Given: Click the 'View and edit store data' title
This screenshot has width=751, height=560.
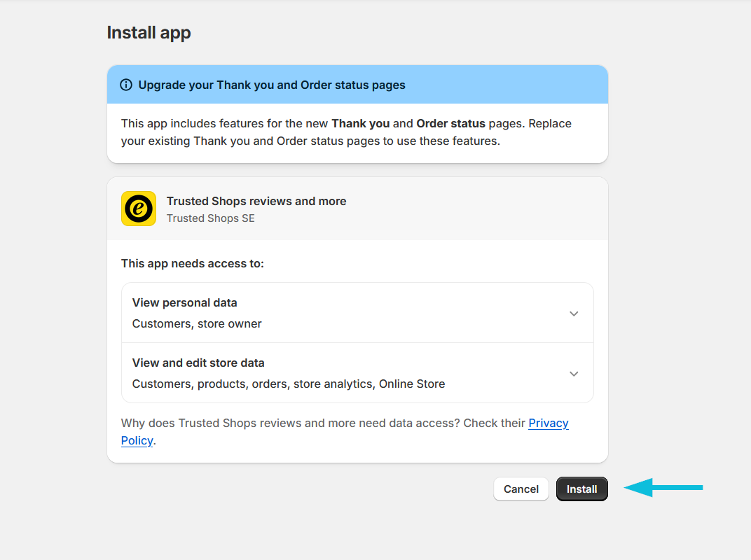Looking at the screenshot, I should pos(198,363).
